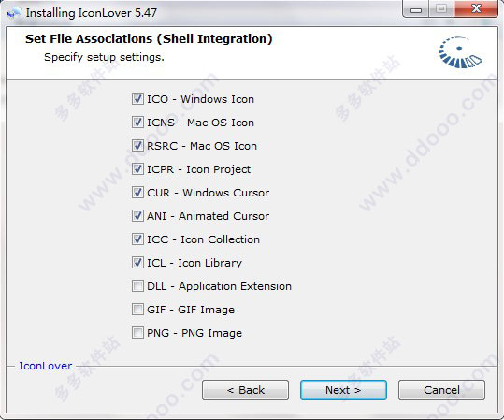504x420 pixels.
Task: Go to the Next setup step
Action: (x=343, y=390)
